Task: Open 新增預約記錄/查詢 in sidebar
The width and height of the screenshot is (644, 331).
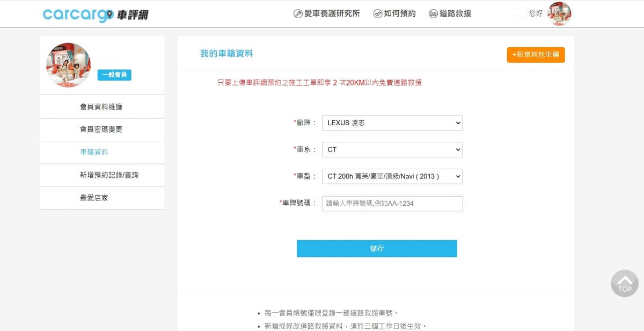Action: click(109, 175)
